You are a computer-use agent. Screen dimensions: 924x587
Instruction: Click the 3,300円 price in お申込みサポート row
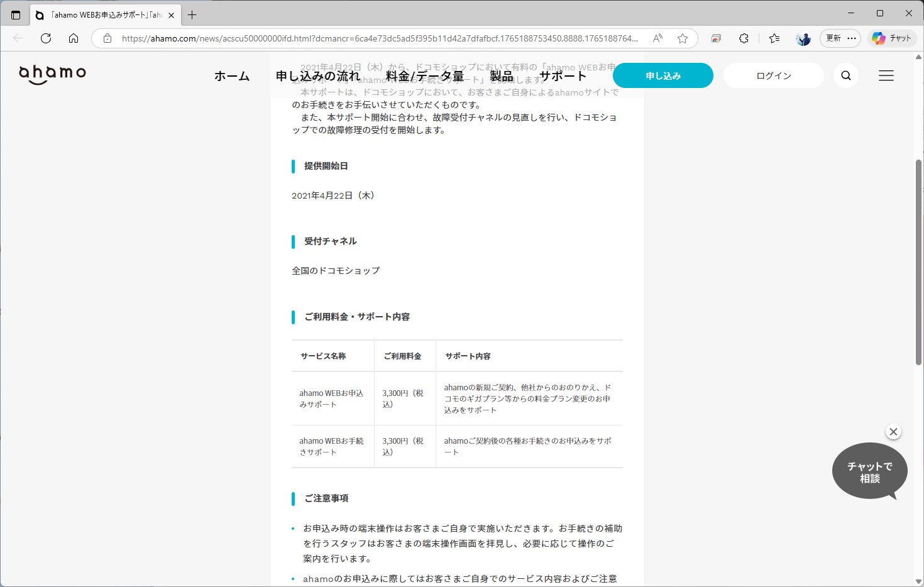coord(403,398)
